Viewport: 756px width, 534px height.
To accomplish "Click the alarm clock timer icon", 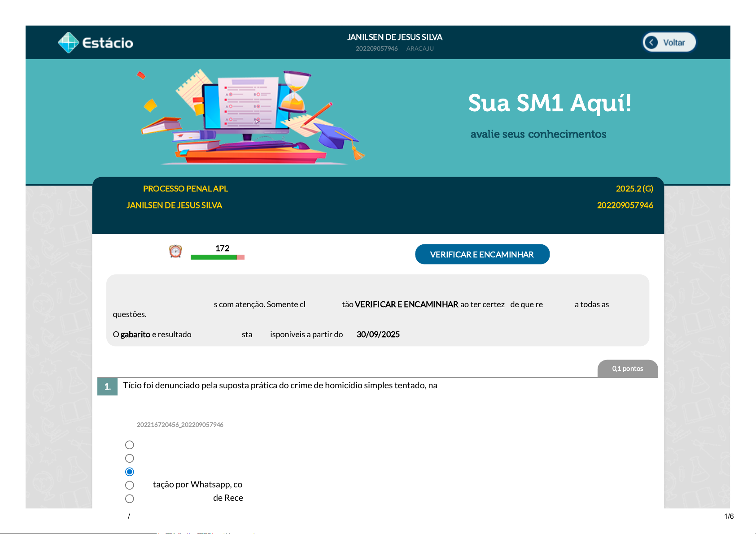I will [x=175, y=251].
